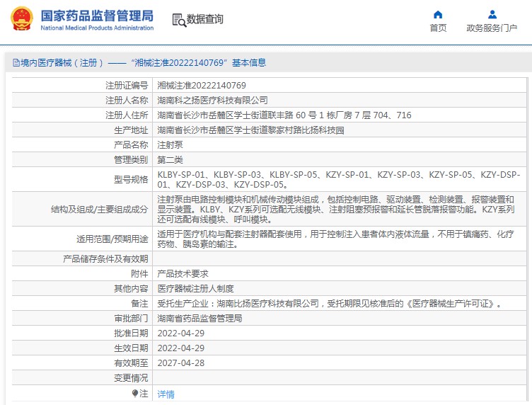The width and height of the screenshot is (532, 405).
Task: Click the 备注 label
Action: pos(139,304)
